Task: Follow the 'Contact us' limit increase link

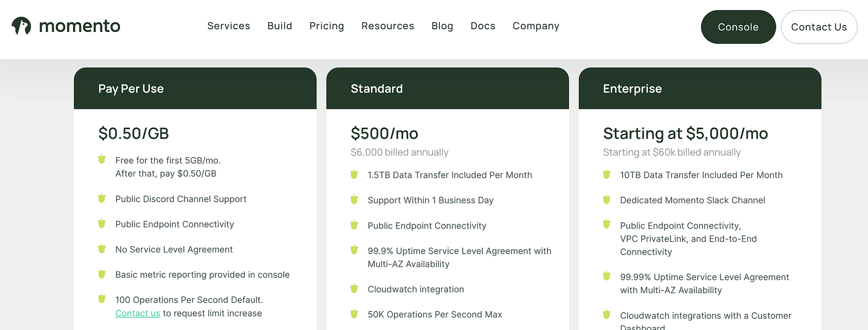Action: (x=138, y=313)
